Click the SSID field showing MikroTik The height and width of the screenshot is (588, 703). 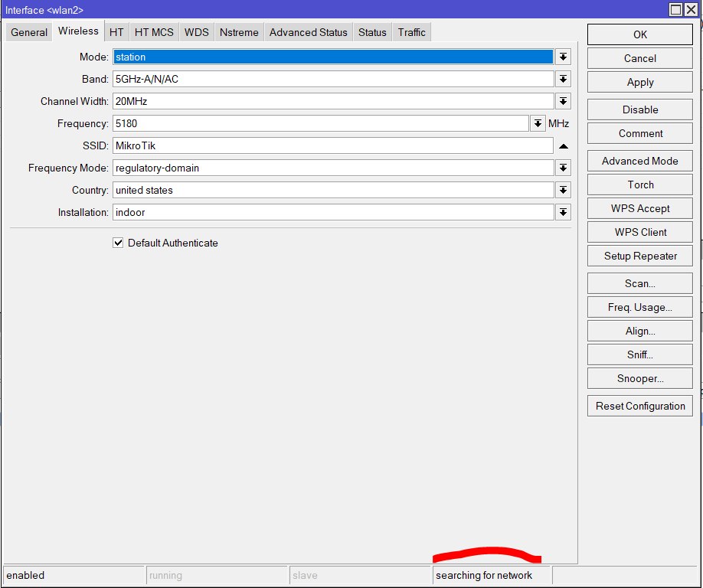pos(333,145)
